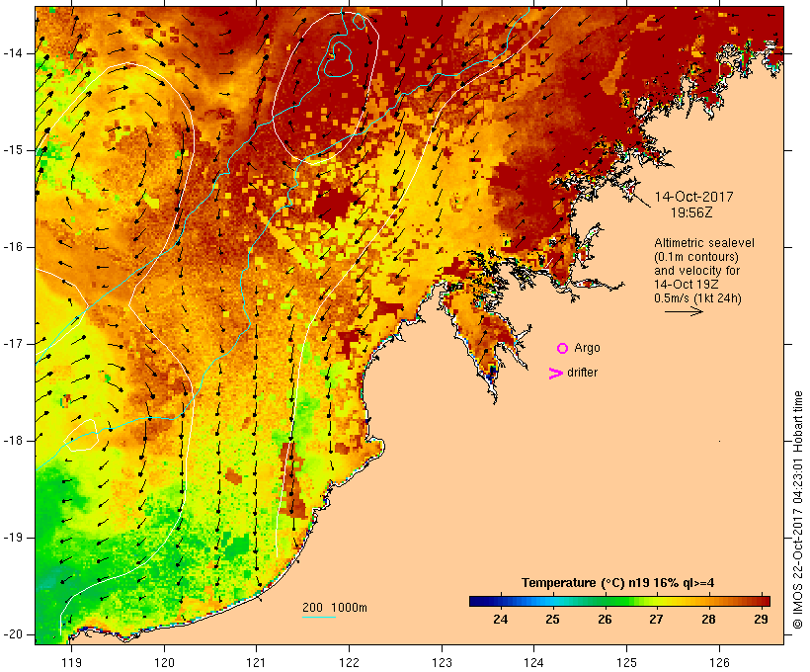This screenshot has height=672, width=810.
Task: Click the latitude label -15
Action: click(13, 150)
